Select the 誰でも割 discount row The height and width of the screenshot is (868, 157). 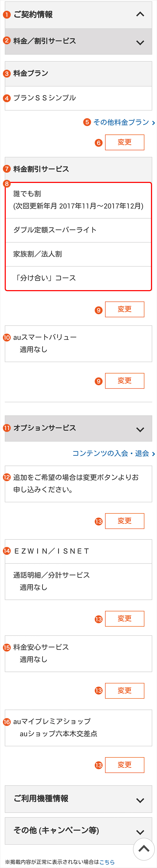click(78, 200)
